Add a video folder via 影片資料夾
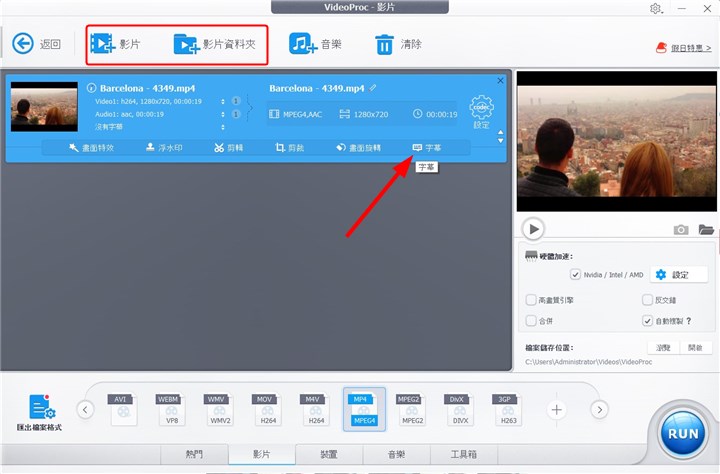 pyautogui.click(x=215, y=44)
